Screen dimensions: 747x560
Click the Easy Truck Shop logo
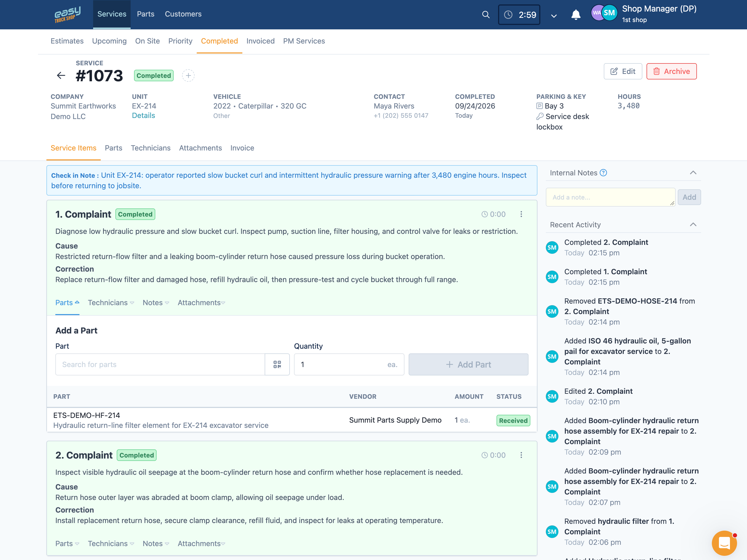68,14
